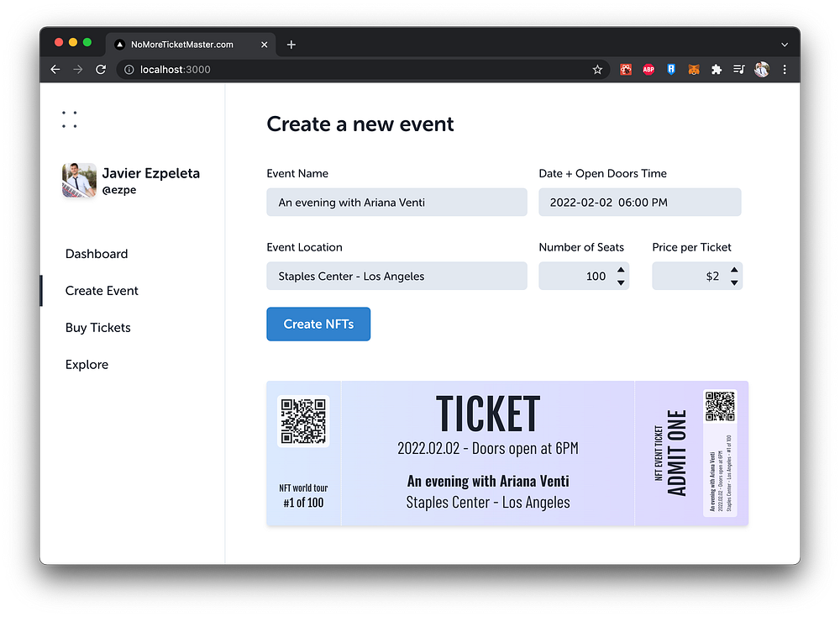Increase Number of Seats with up arrow
This screenshot has width=840, height=617.
[621, 270]
